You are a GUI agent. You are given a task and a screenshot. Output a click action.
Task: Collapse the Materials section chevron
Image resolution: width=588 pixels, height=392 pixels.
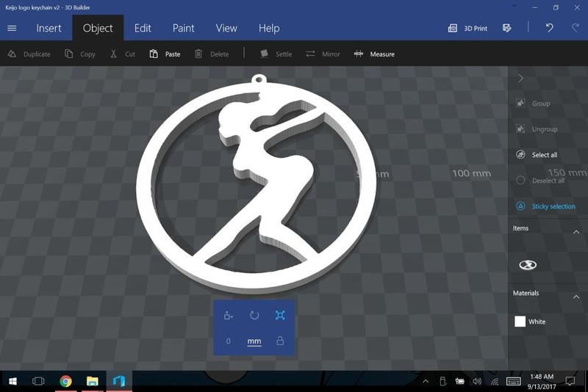pyautogui.click(x=576, y=297)
